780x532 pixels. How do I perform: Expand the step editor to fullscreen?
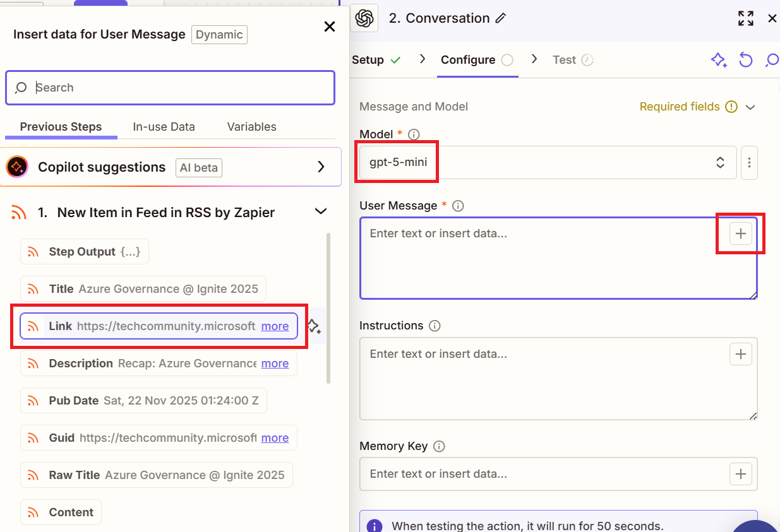click(746, 18)
